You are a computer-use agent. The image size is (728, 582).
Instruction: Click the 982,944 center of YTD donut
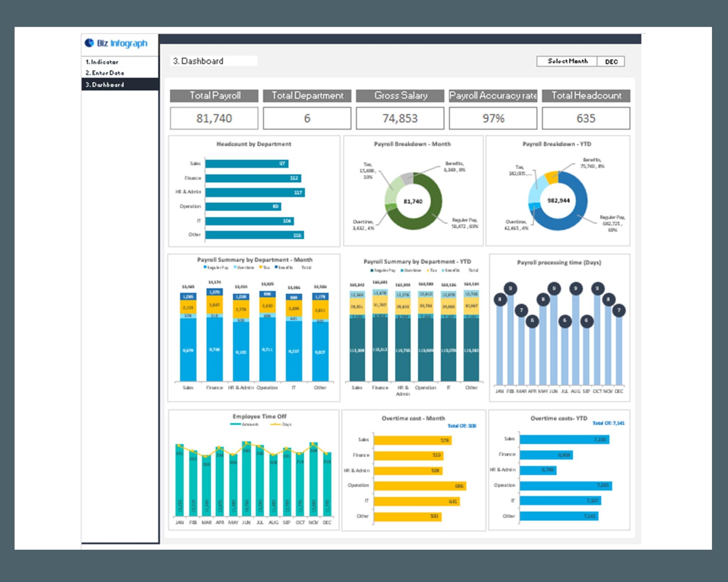[x=558, y=201]
